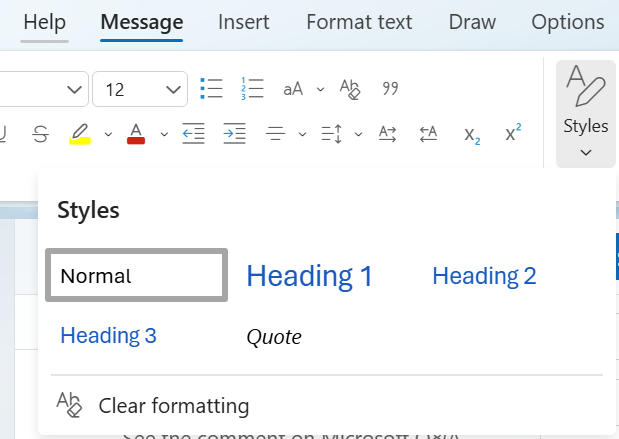Open the Format text tab
This screenshot has height=439, width=619.
tap(359, 22)
